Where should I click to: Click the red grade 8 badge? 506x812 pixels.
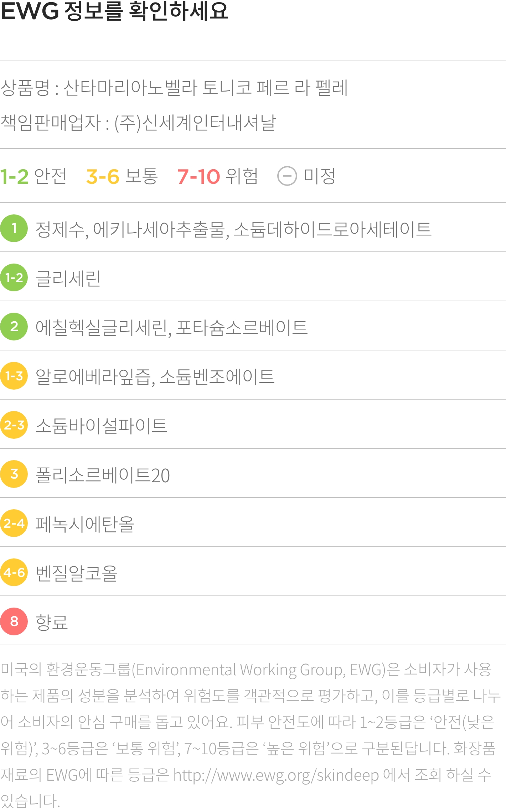14,621
